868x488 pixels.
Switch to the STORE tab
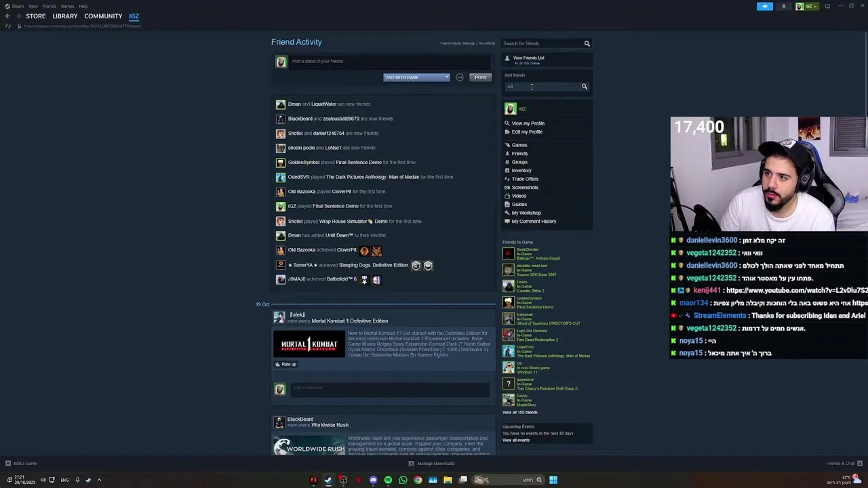36,16
